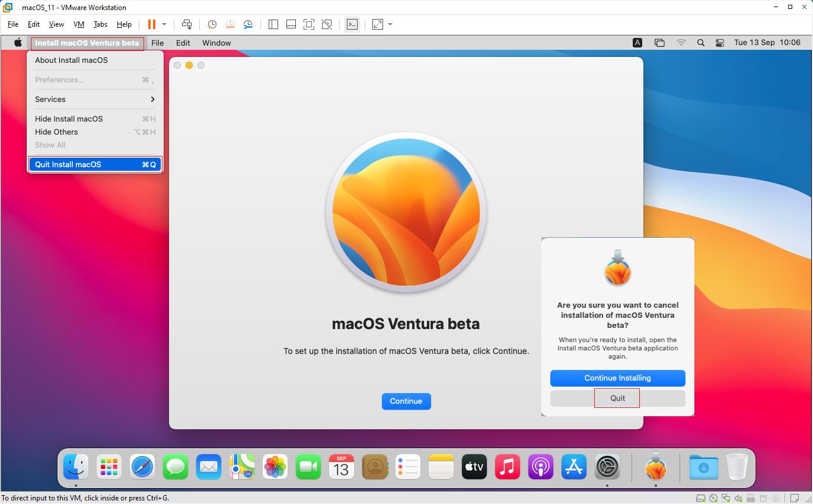The height and width of the screenshot is (504, 813).
Task: Open the Wi-Fi status menu
Action: pyautogui.click(x=681, y=43)
